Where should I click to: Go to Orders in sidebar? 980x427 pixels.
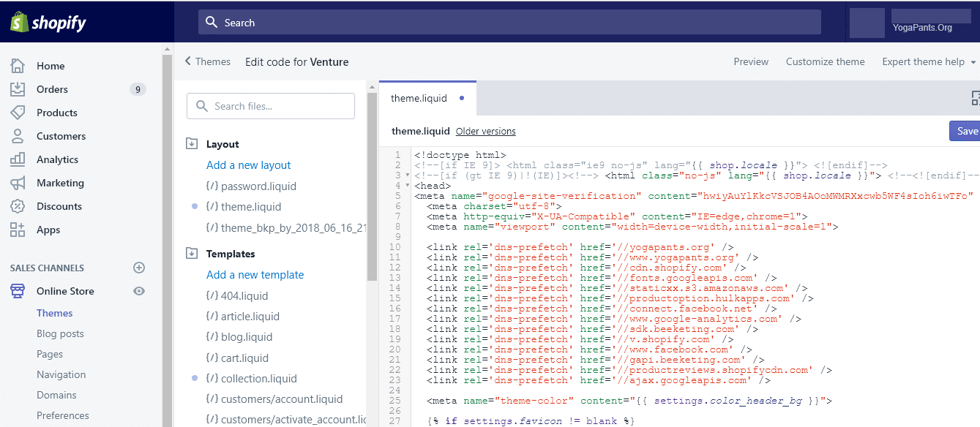[52, 89]
